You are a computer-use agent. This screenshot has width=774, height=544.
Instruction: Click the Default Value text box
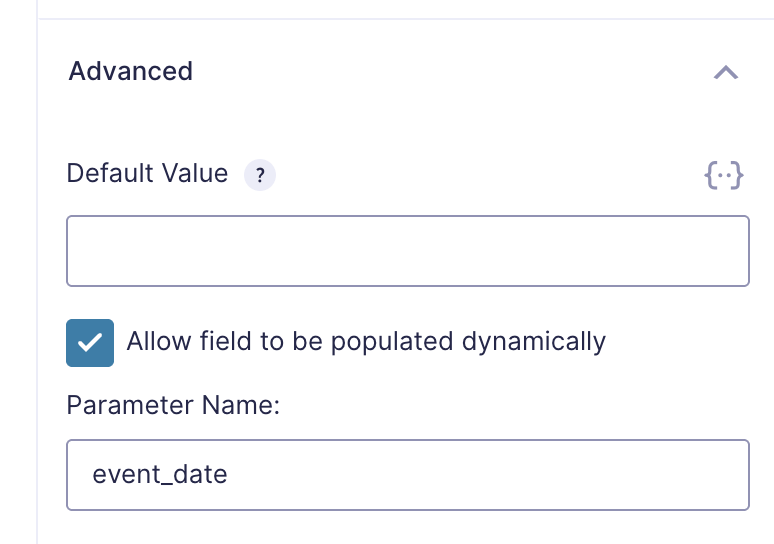tap(407, 251)
